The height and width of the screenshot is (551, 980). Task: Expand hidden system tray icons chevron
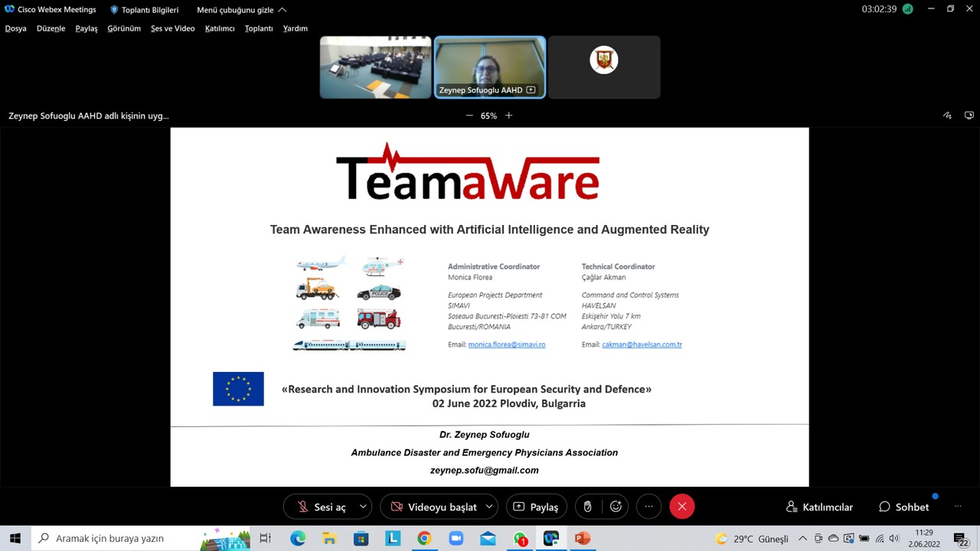[x=802, y=539]
